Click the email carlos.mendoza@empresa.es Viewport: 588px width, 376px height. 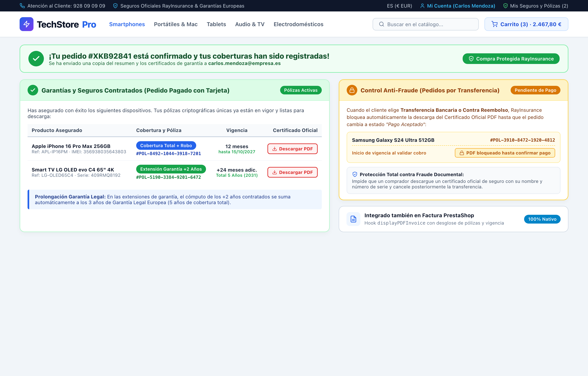click(x=244, y=63)
